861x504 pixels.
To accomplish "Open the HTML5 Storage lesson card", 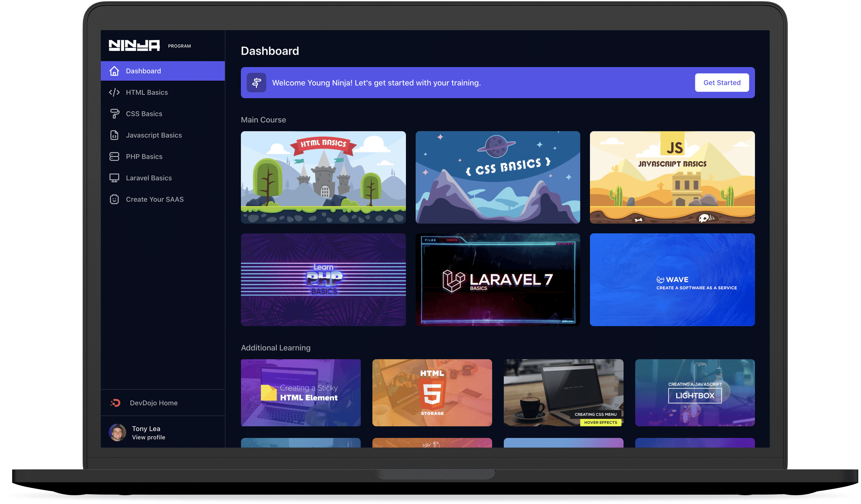I will click(x=432, y=393).
